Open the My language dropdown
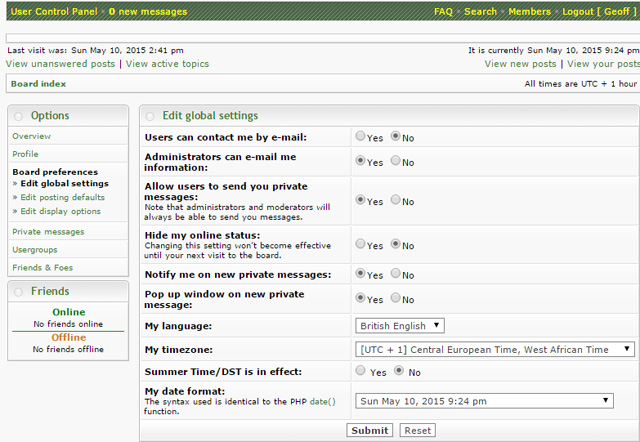The height and width of the screenshot is (442, 640). tap(400, 325)
